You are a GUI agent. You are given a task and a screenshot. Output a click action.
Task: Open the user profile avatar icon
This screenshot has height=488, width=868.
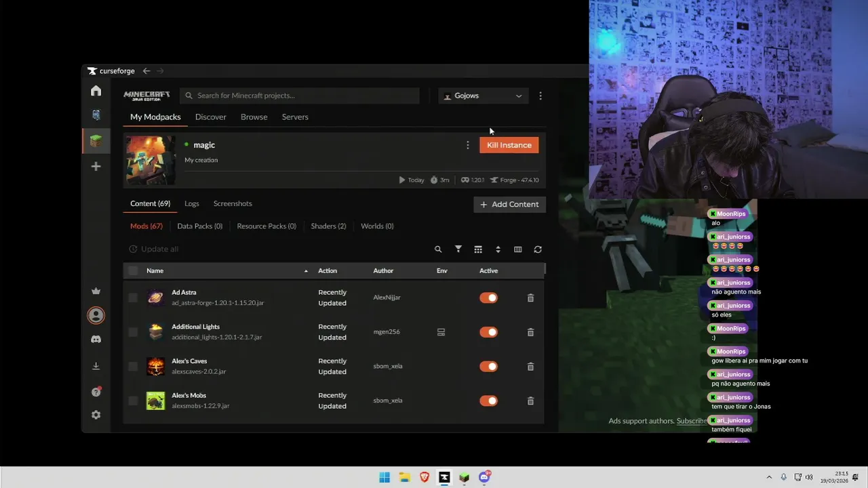click(x=96, y=315)
